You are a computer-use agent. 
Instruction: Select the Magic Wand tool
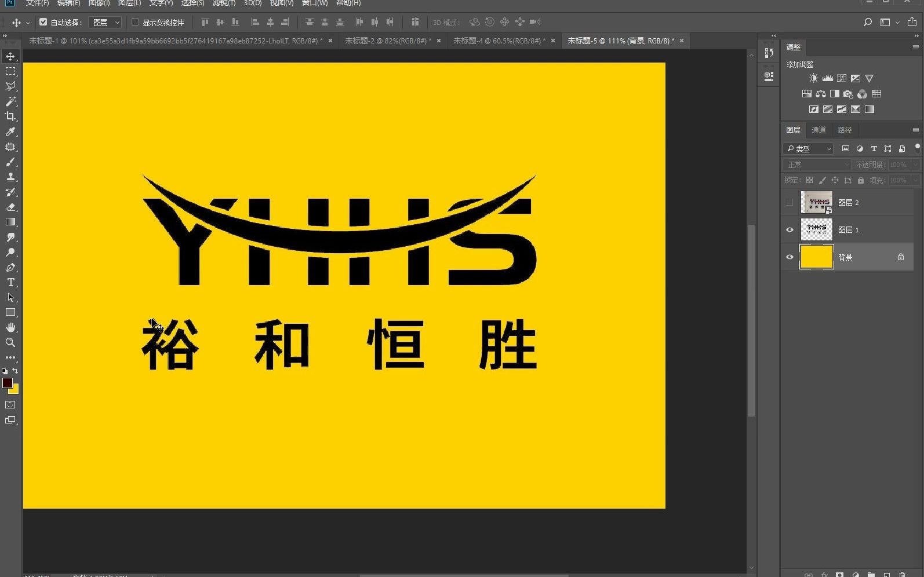click(10, 101)
